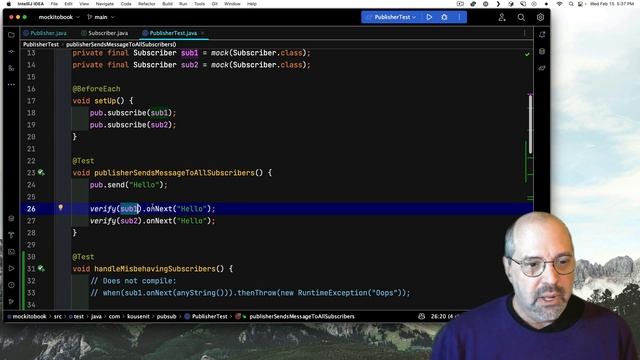Screen dimensions: 640x360
Task: Click line number 17 in the gutter
Action: click(x=31, y=101)
